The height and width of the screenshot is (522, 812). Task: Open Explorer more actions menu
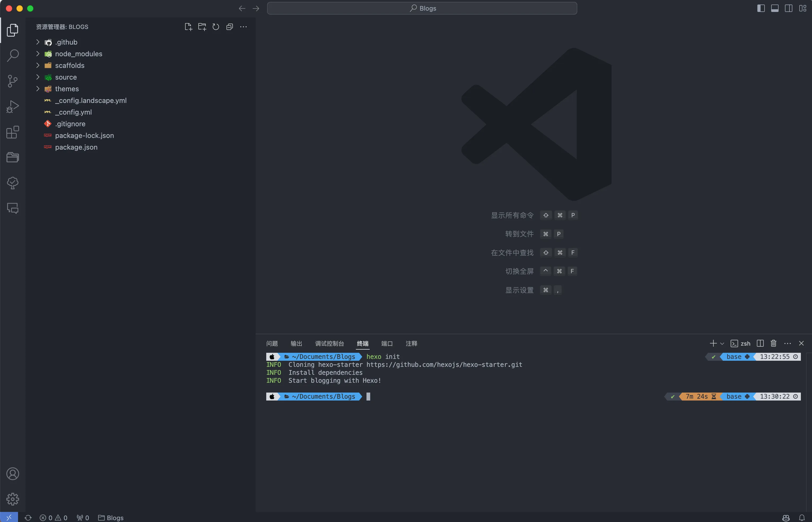point(243,27)
